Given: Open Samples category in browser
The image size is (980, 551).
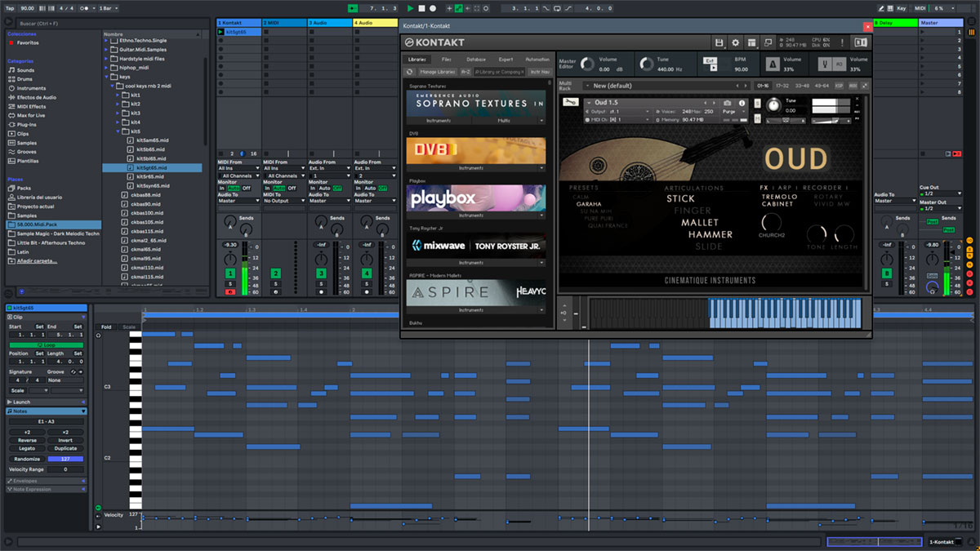Looking at the screenshot, I should pyautogui.click(x=26, y=143).
